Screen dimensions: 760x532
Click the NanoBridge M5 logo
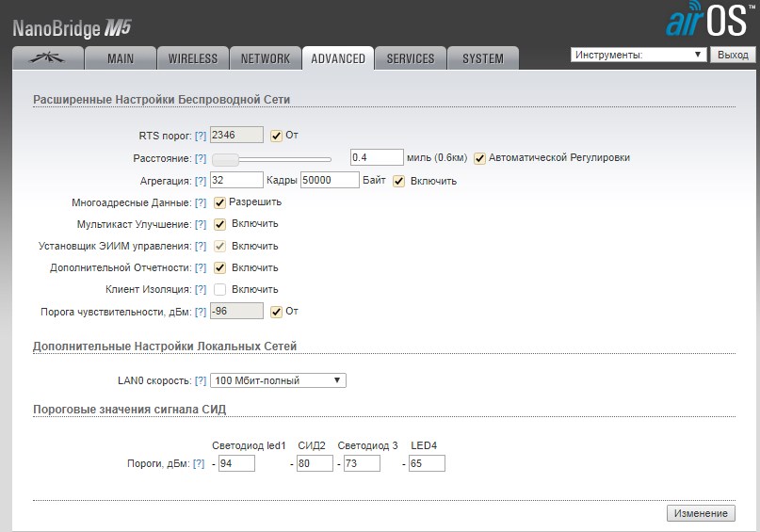coord(72,28)
